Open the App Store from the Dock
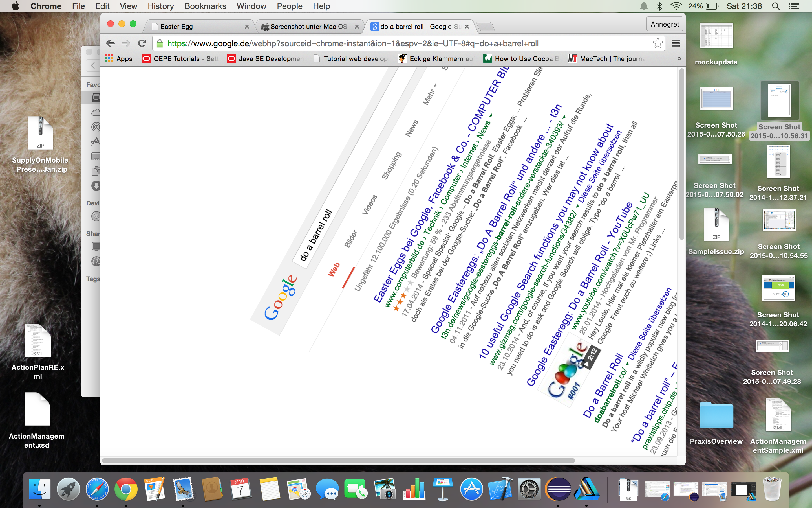The image size is (812, 508). (471, 489)
